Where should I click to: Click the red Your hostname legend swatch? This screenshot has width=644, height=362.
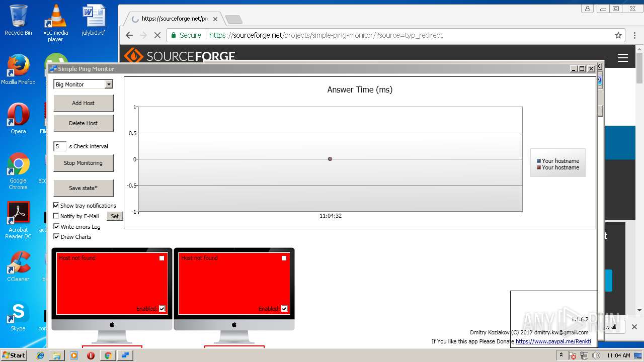pyautogui.click(x=539, y=167)
